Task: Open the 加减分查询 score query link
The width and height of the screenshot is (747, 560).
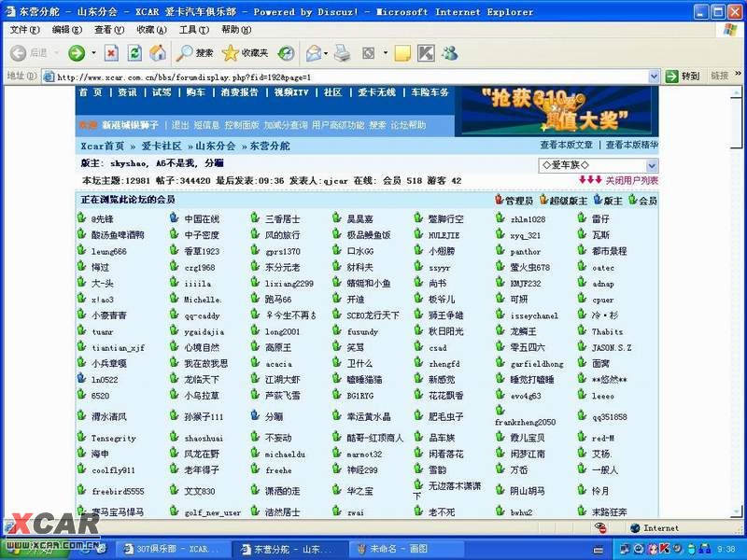Action: (x=286, y=125)
